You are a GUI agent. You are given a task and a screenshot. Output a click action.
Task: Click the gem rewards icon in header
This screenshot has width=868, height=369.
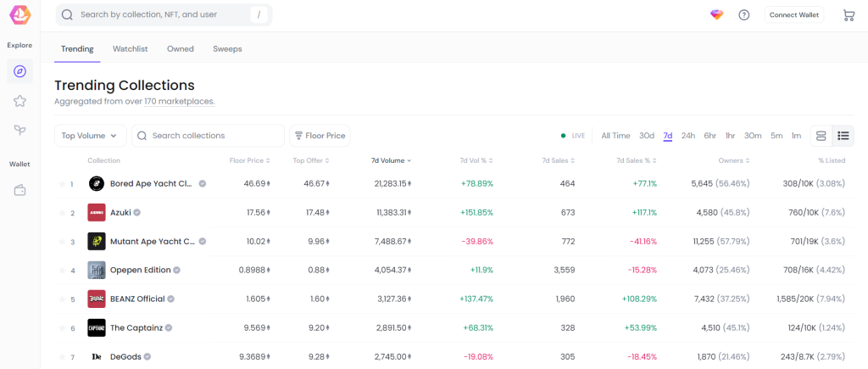(717, 14)
